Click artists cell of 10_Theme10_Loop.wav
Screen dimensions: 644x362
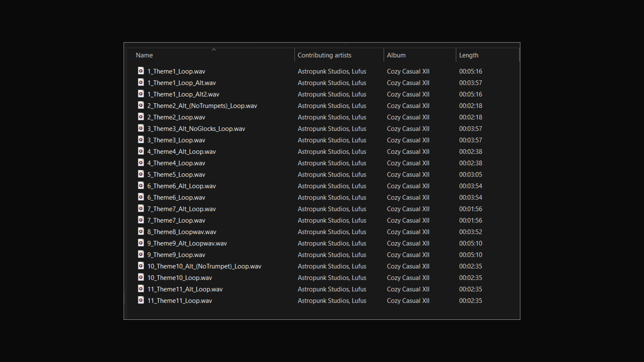(x=332, y=278)
